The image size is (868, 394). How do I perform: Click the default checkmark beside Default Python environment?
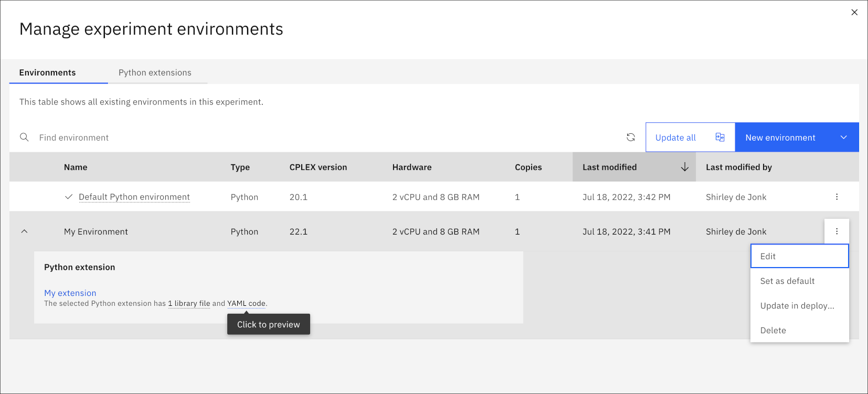[69, 197]
